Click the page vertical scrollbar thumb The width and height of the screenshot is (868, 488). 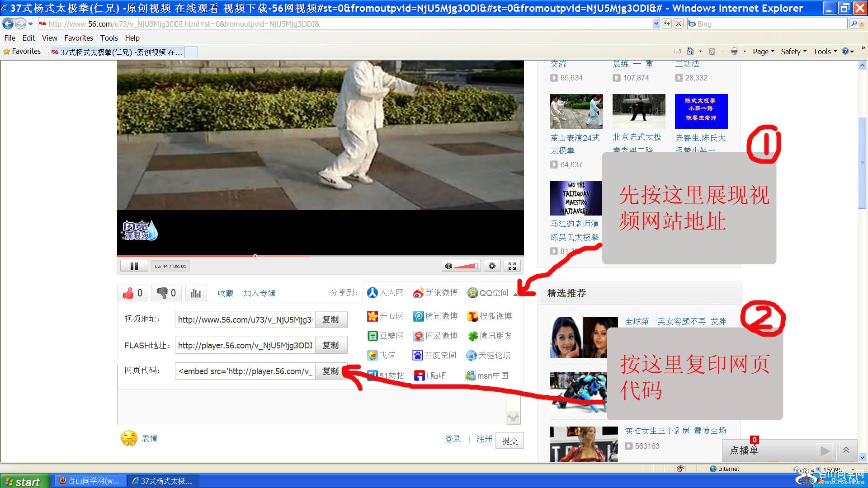pos(862,163)
